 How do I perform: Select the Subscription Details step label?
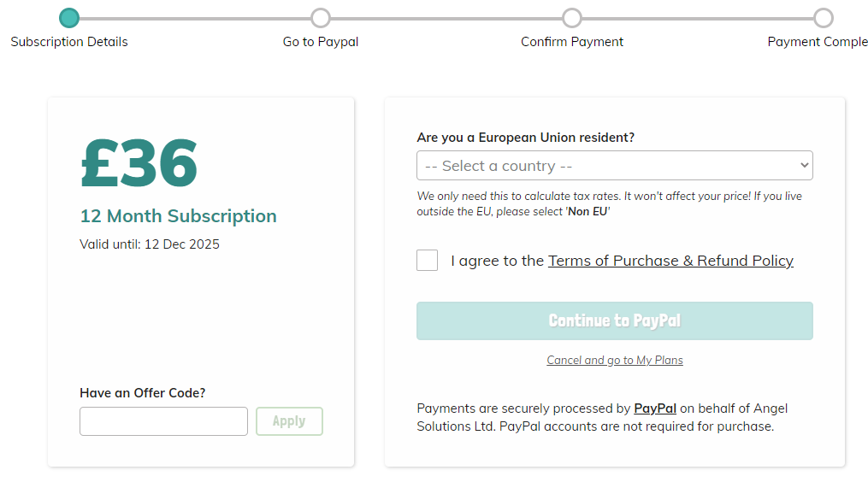tap(69, 42)
